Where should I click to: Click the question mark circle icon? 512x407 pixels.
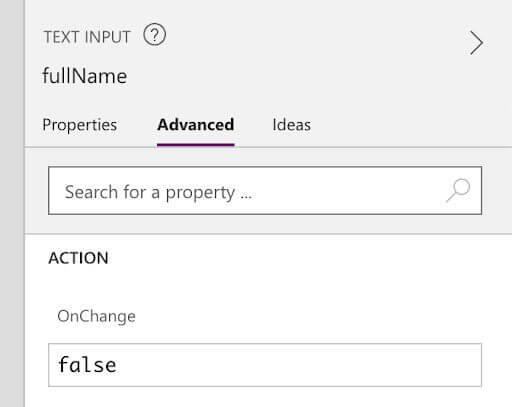154,35
